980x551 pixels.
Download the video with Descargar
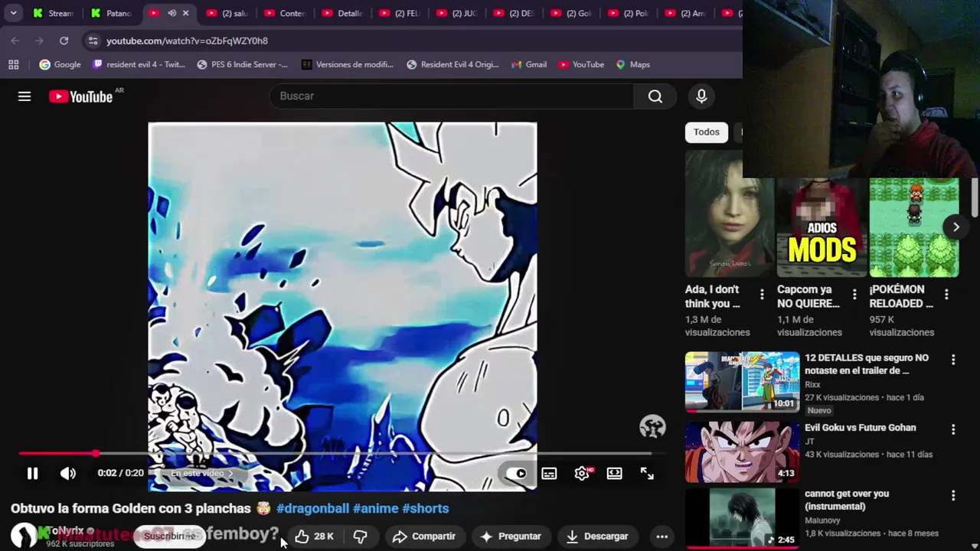tap(597, 536)
